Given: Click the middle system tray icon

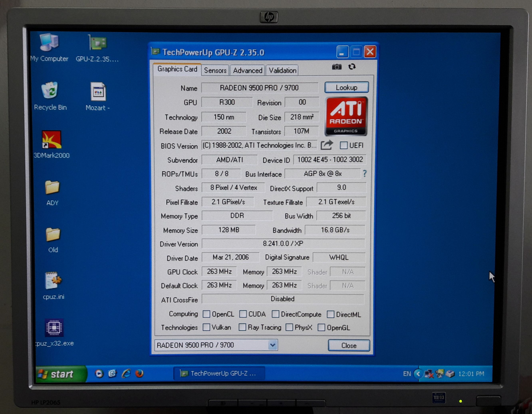Looking at the screenshot, I should click(440, 373).
